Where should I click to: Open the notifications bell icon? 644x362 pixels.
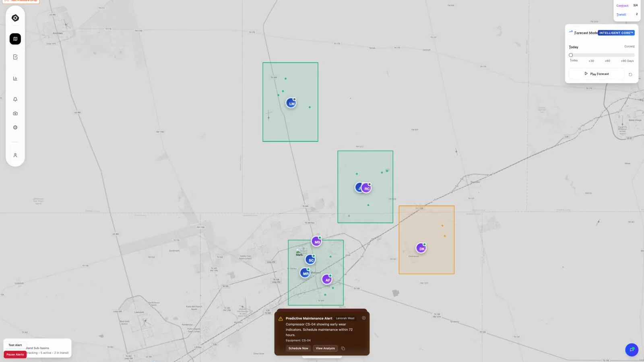coord(15,99)
